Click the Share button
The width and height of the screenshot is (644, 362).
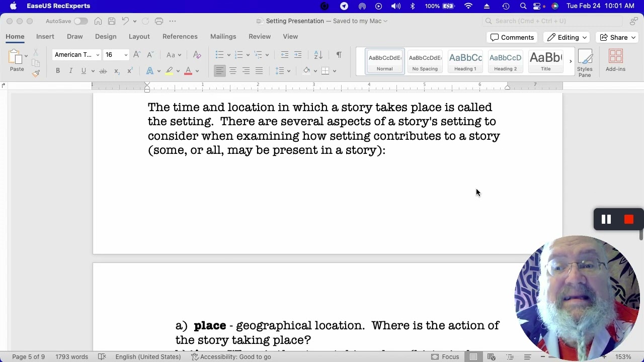[x=617, y=37]
